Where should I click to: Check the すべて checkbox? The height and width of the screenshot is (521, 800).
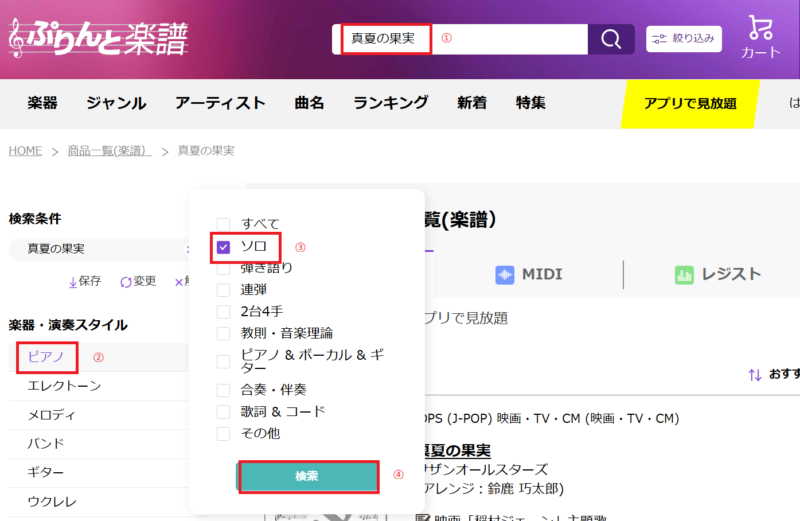pos(224,224)
